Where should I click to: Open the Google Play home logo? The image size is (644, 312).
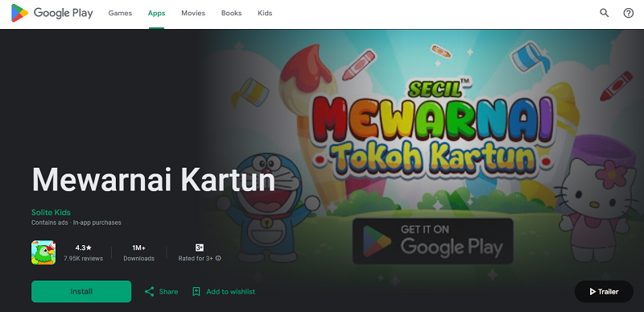tap(52, 13)
